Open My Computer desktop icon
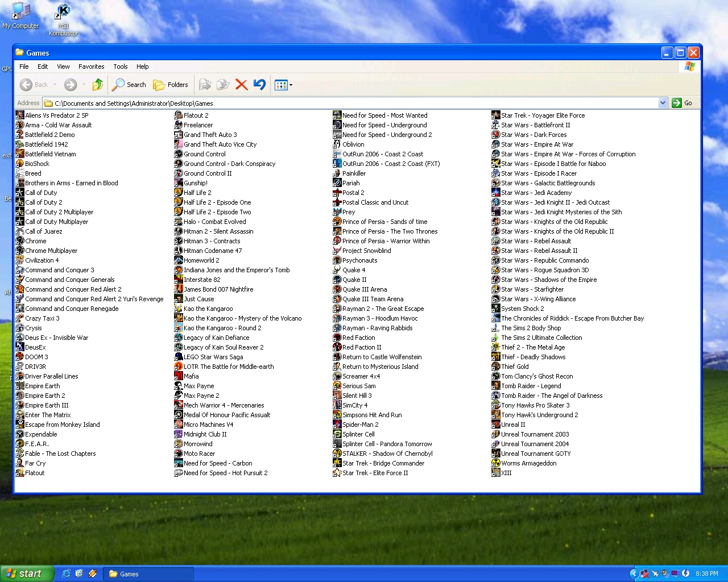 (20, 15)
